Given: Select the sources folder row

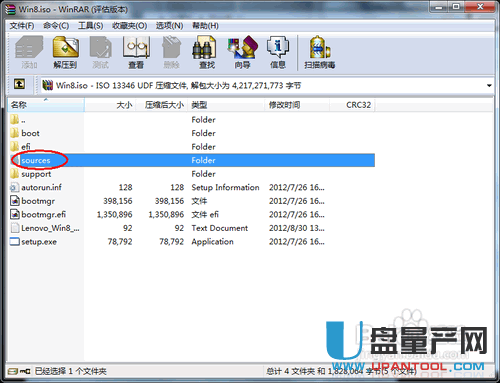Looking at the screenshot, I should coord(192,160).
